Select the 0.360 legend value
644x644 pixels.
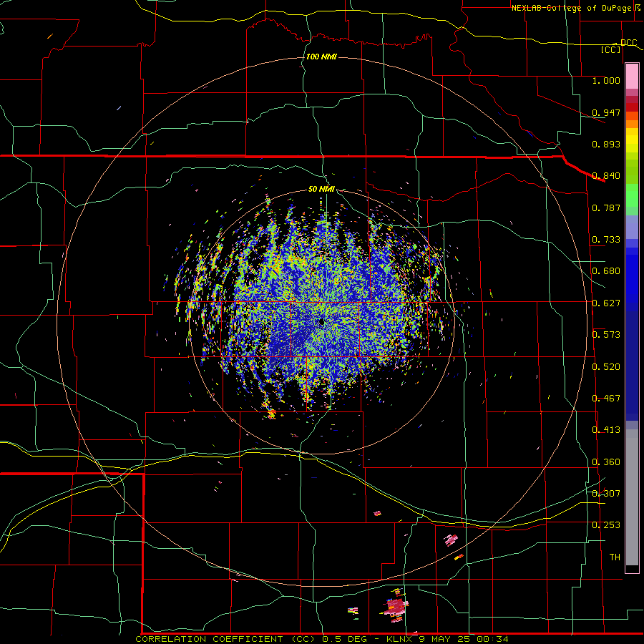tap(606, 462)
